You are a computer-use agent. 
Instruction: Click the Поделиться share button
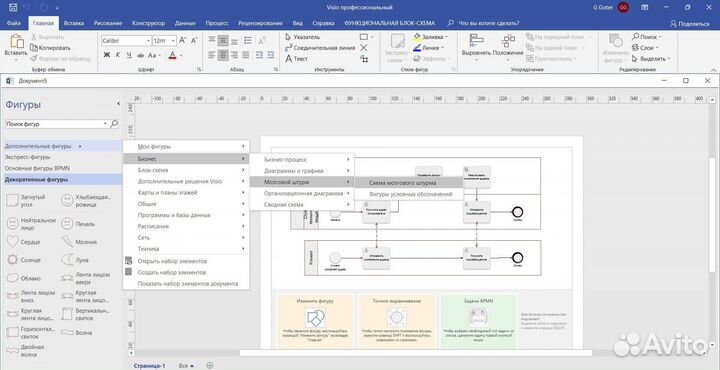(x=690, y=23)
